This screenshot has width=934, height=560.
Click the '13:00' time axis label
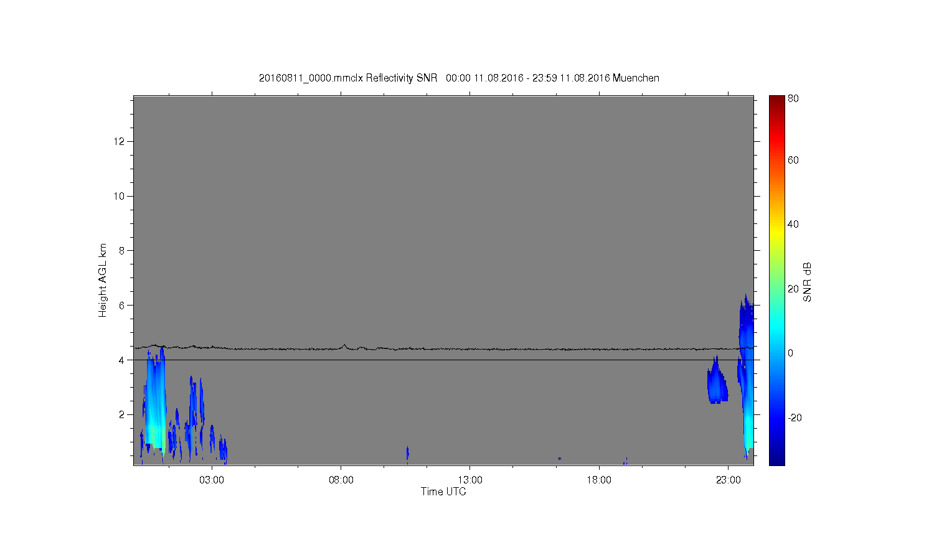pos(470,480)
